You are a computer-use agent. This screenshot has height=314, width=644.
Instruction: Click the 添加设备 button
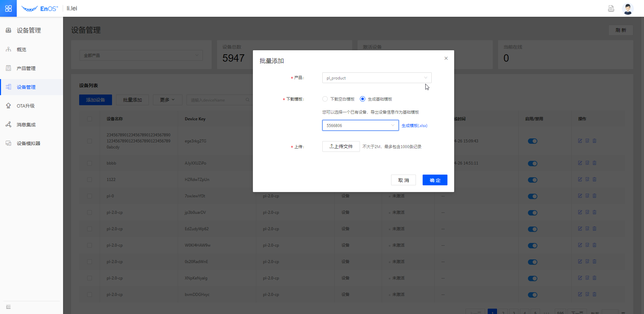96,100
